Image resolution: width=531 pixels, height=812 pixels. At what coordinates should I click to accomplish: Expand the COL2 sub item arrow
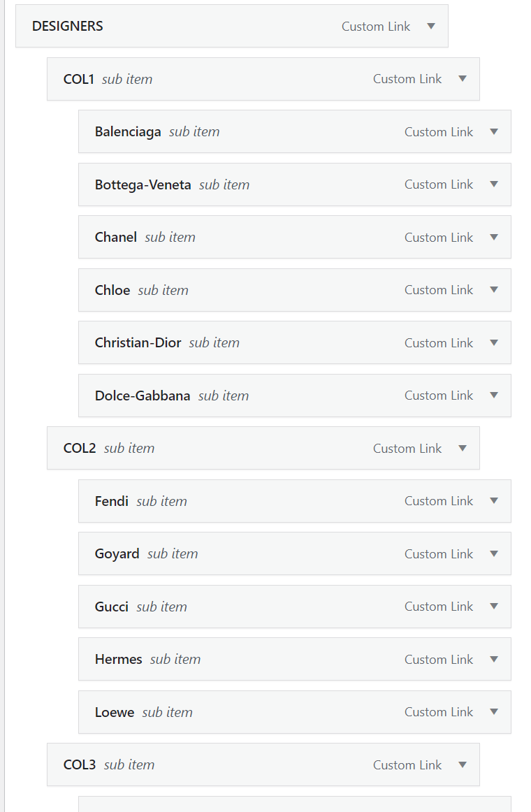tap(463, 448)
